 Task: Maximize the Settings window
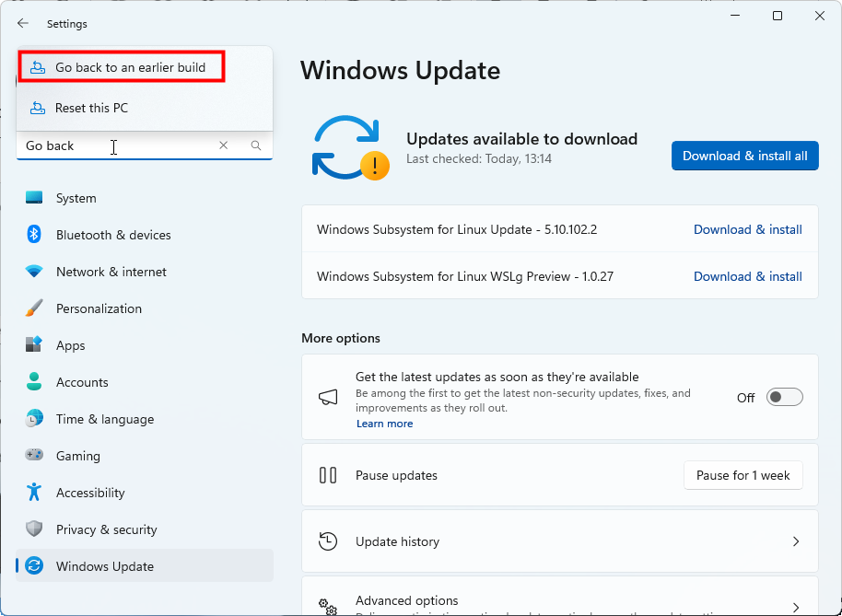click(x=777, y=16)
